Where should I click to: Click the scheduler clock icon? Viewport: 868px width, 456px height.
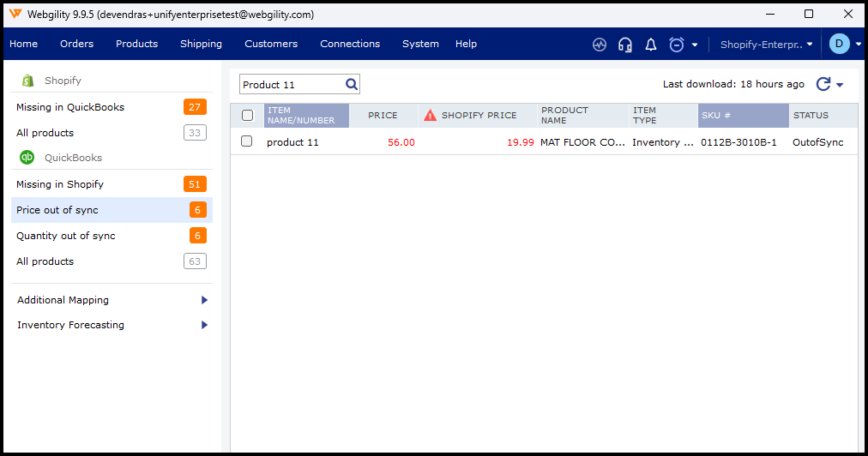677,45
